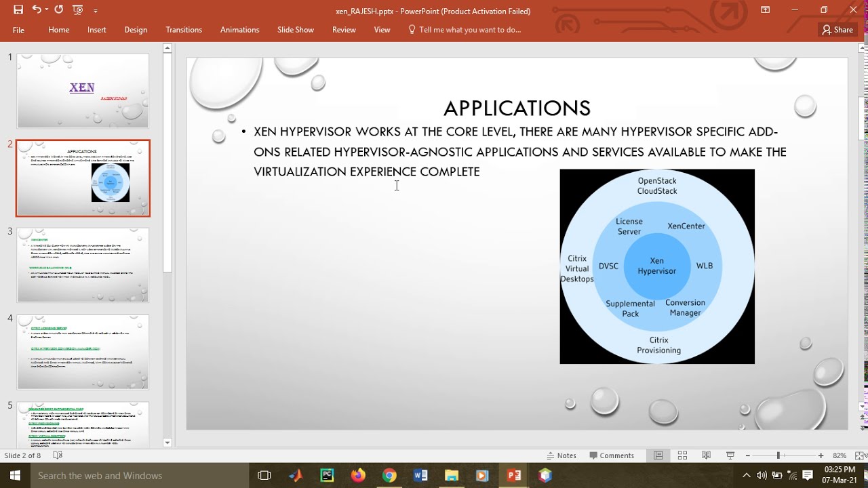
Task: Open File Explorer from taskbar
Action: coord(452,476)
